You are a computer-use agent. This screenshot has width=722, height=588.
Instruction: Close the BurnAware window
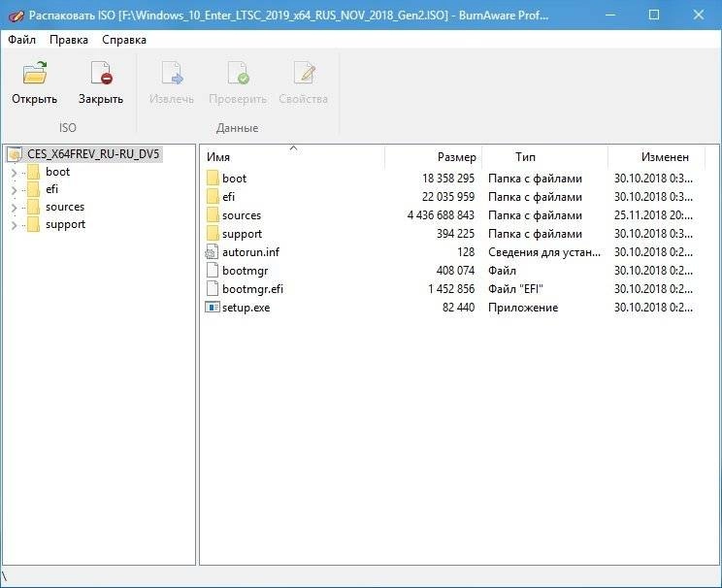pyautogui.click(x=698, y=15)
